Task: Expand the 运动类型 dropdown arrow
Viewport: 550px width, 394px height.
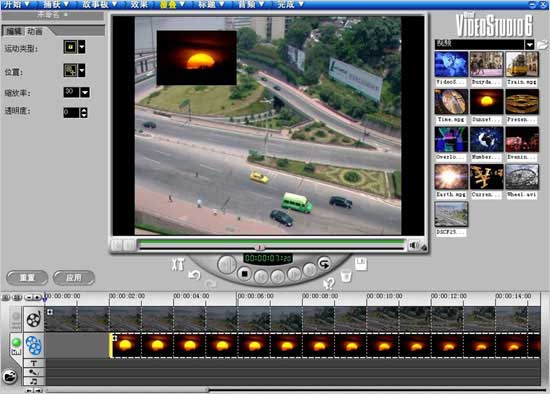Action: (x=81, y=47)
